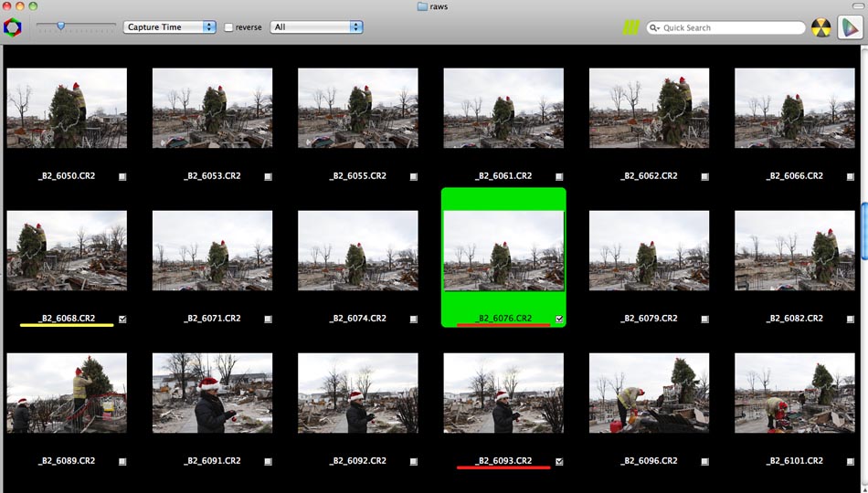868x493 pixels.
Task: Tick the checkbox for _B2_6053.CR2
Action: pyautogui.click(x=268, y=176)
